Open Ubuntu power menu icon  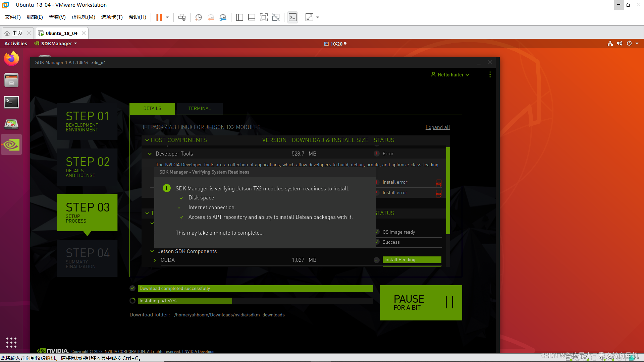point(629,44)
